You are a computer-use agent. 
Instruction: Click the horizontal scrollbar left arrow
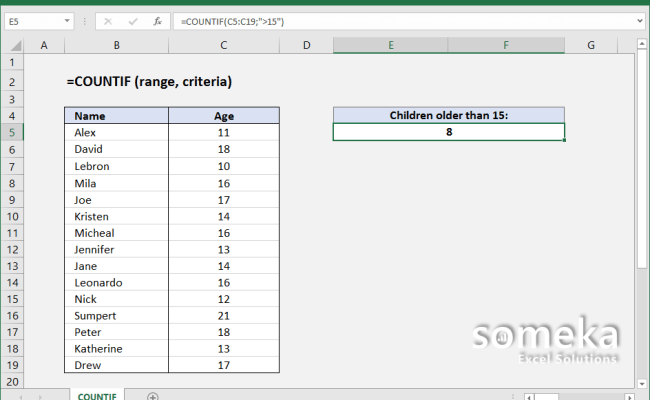[x=529, y=397]
